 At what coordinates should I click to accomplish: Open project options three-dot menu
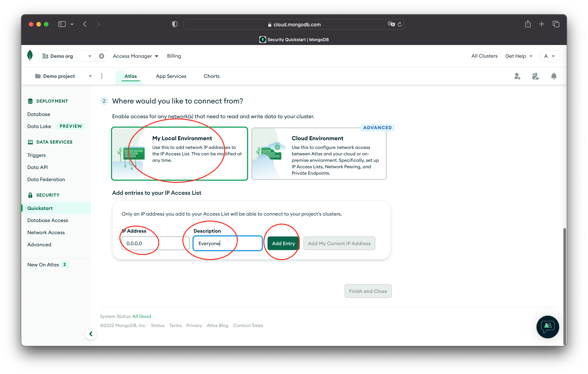[x=102, y=76]
